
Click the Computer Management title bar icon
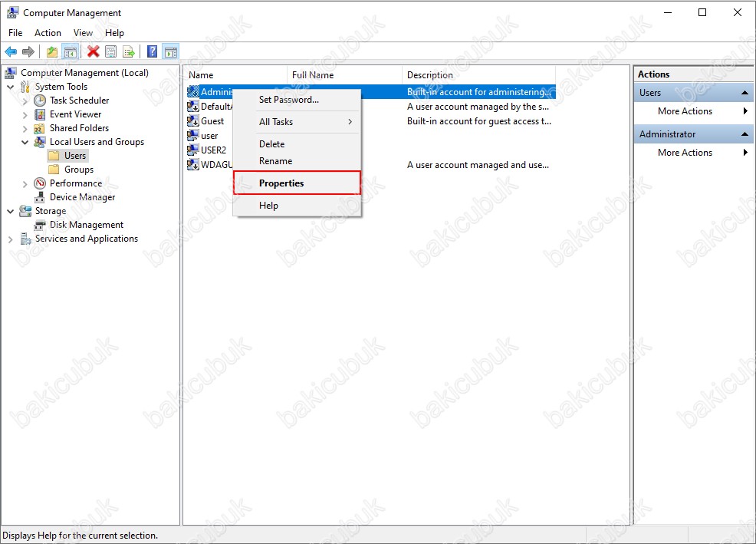click(x=12, y=12)
